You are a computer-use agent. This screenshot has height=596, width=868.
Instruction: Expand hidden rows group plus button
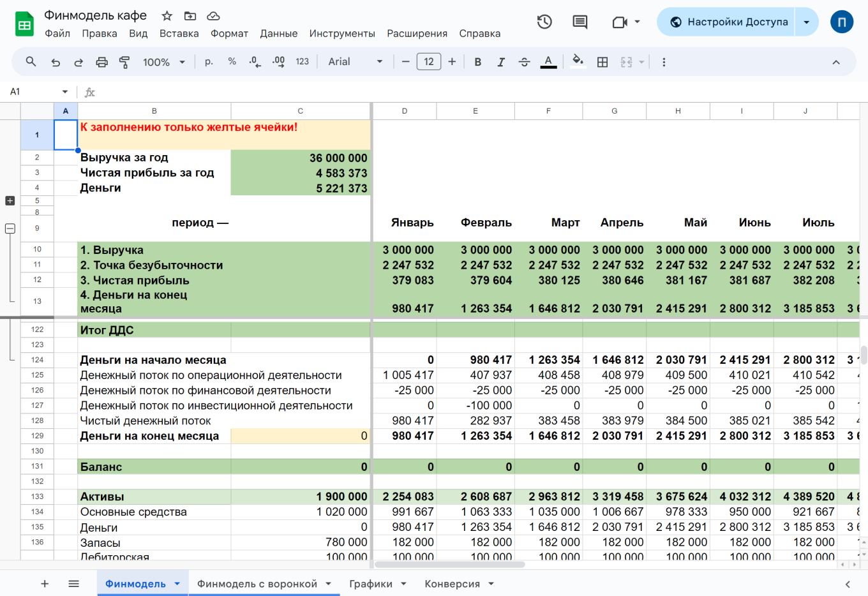[10, 201]
